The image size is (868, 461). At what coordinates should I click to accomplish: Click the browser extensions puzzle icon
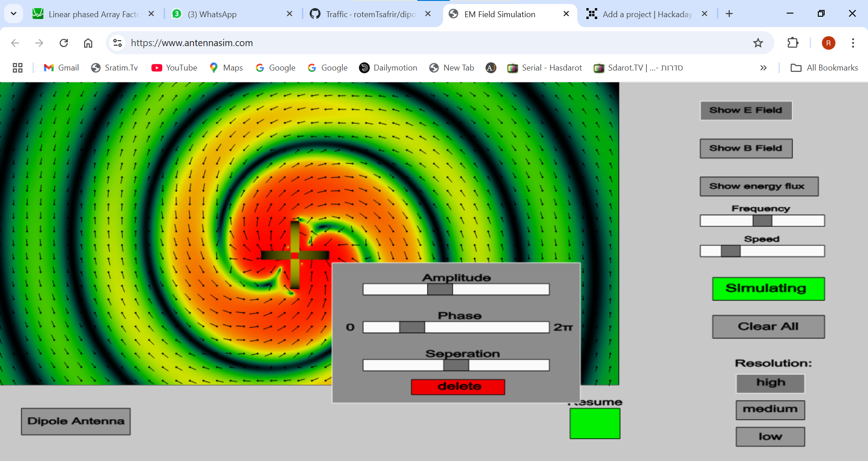tap(793, 43)
